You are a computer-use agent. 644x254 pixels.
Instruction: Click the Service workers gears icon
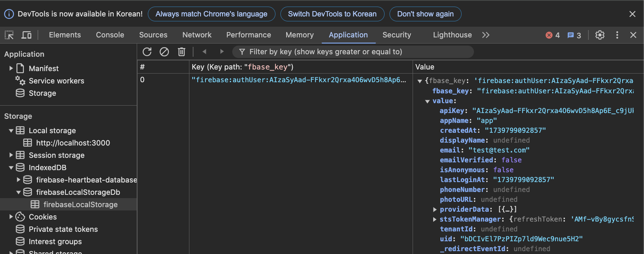pyautogui.click(x=20, y=80)
